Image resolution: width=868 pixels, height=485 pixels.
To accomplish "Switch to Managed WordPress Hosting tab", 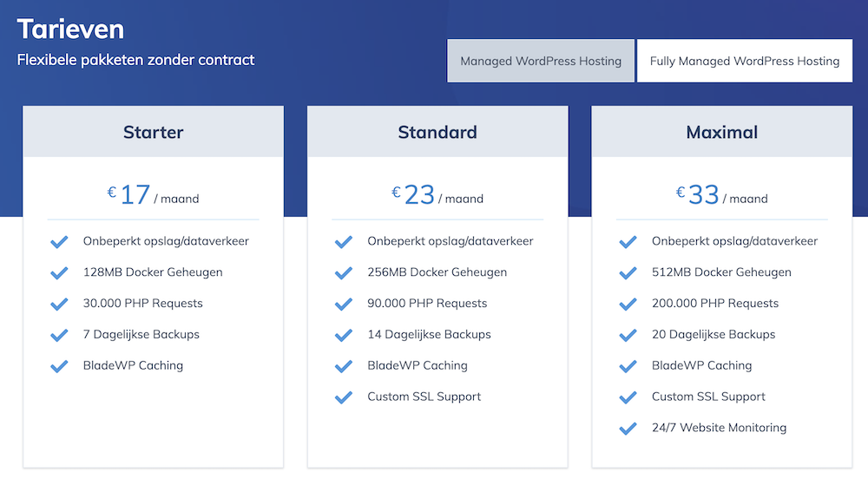I will point(541,62).
